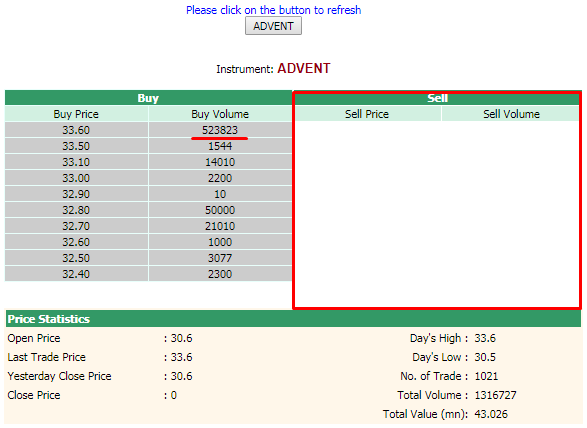Click the Buy Volume column header
The height and width of the screenshot is (428, 587).
point(220,114)
